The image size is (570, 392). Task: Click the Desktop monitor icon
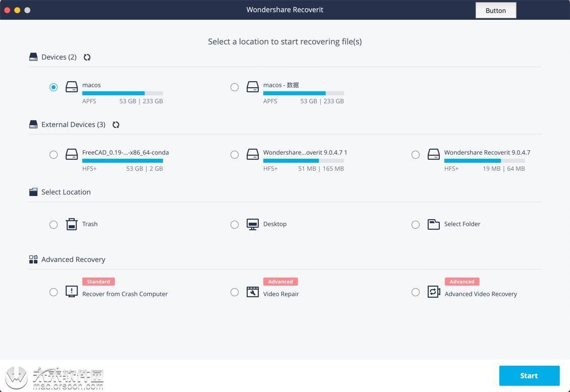click(253, 224)
